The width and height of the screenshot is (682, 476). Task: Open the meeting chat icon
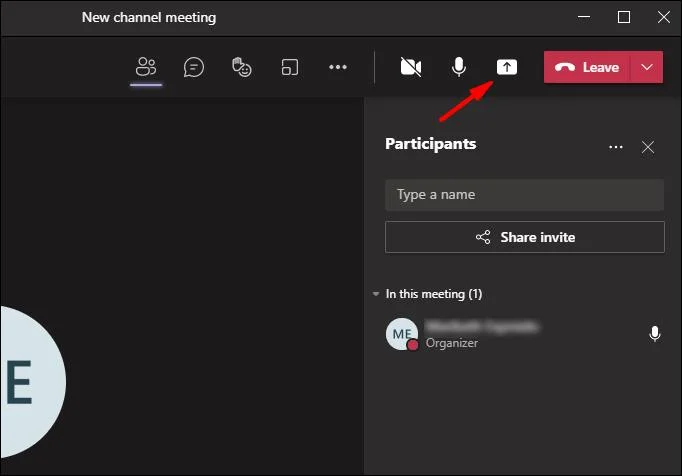(194, 67)
